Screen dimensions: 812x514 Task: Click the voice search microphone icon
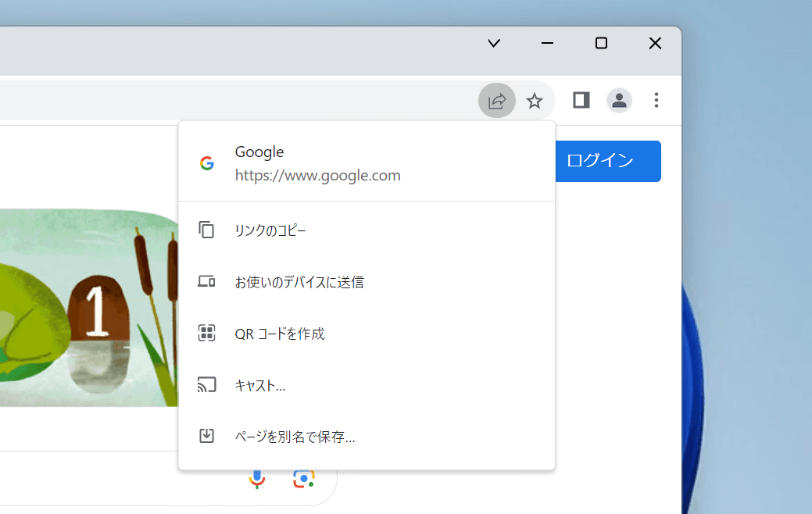coord(257,480)
